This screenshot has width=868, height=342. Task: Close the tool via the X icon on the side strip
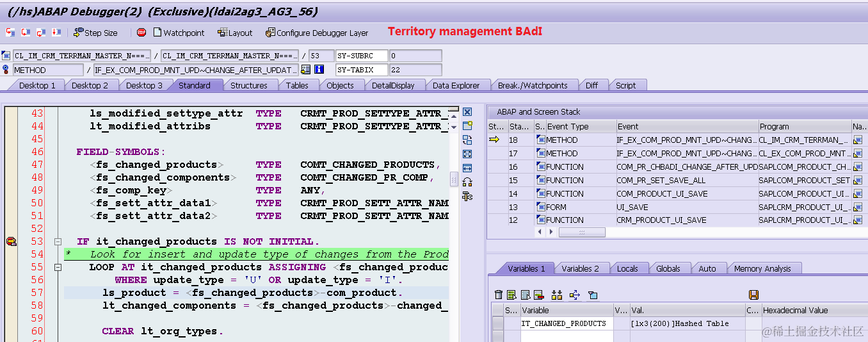pyautogui.click(x=467, y=112)
